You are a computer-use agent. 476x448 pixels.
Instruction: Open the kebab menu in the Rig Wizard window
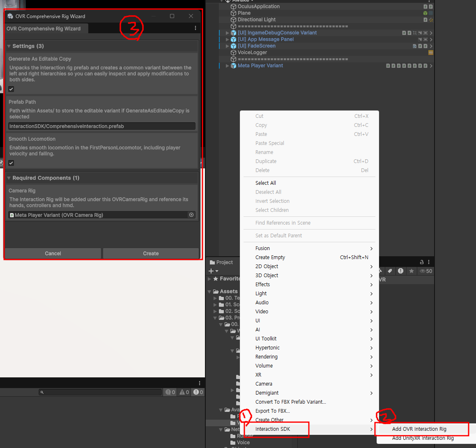(196, 28)
